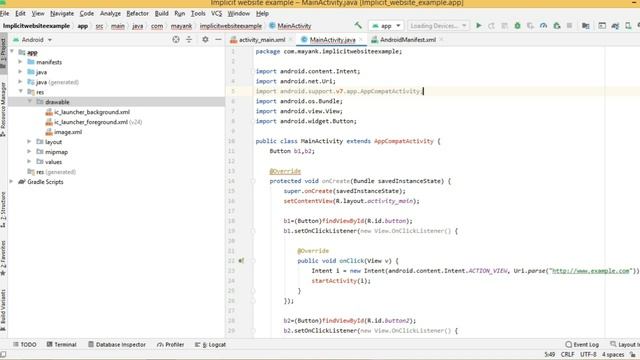Click the Apply Code Changes icon
This screenshot has width=640, height=360.
504,26
